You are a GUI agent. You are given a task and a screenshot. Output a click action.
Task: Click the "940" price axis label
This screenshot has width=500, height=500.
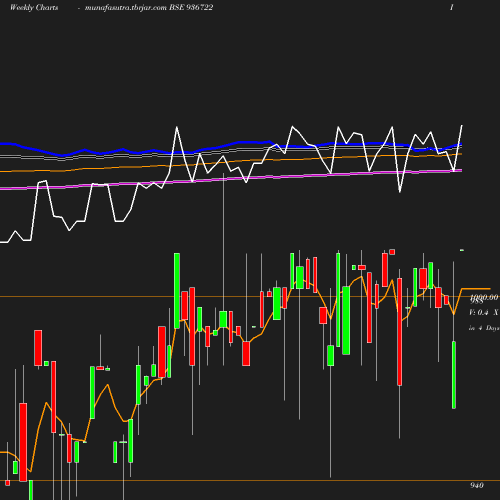477,485
